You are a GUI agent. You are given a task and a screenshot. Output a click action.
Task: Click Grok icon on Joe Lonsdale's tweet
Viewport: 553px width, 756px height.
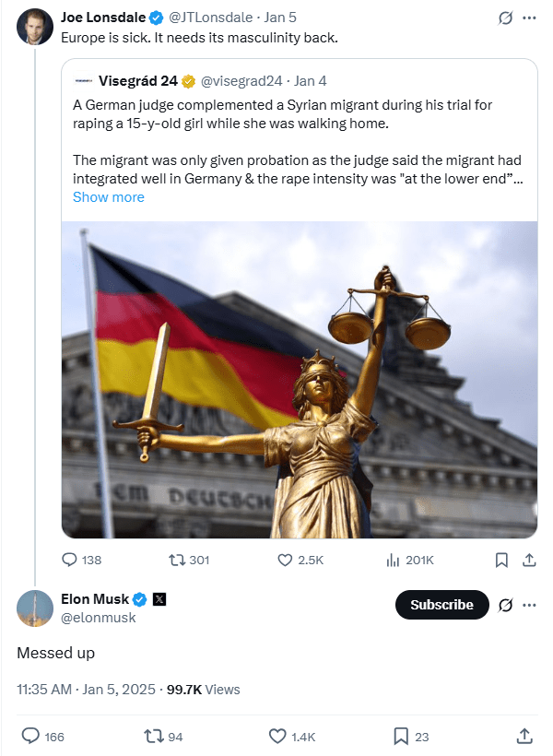coord(504,18)
